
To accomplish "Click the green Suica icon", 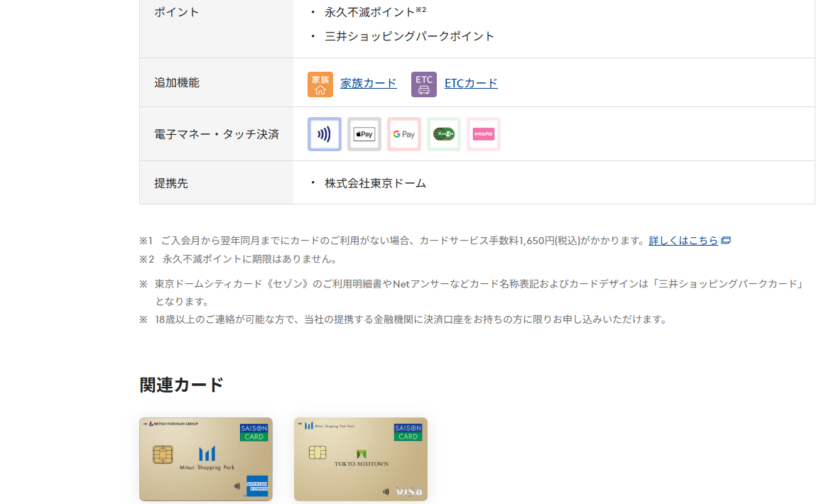I will 444,134.
